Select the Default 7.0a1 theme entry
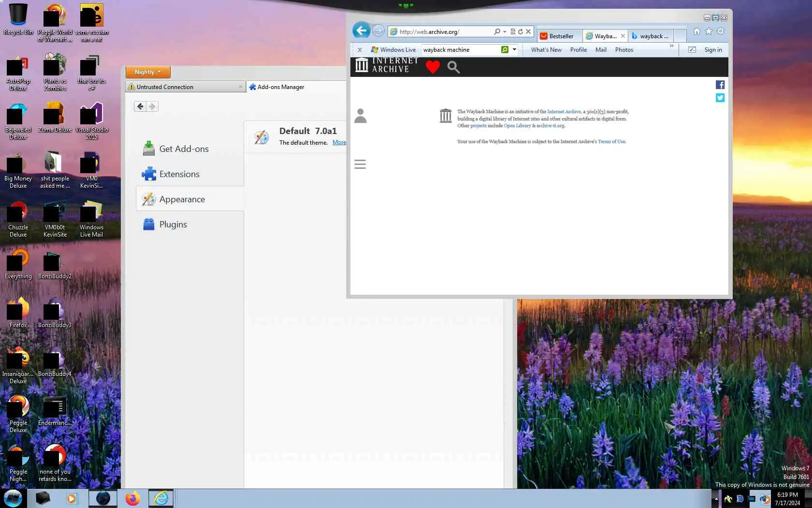Image resolution: width=812 pixels, height=508 pixels. 295,137
